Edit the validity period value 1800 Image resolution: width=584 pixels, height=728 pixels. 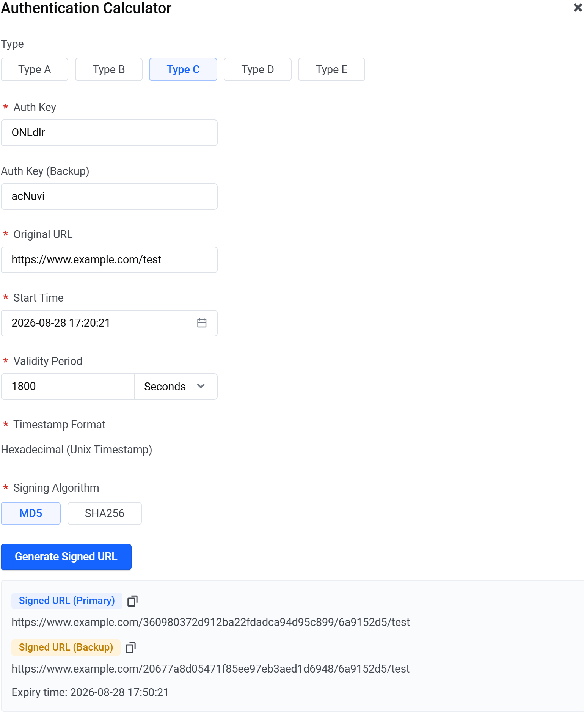point(68,387)
